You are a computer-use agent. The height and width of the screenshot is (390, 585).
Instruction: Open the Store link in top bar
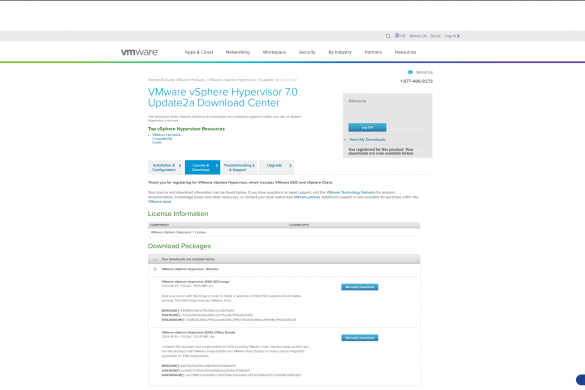(x=435, y=36)
